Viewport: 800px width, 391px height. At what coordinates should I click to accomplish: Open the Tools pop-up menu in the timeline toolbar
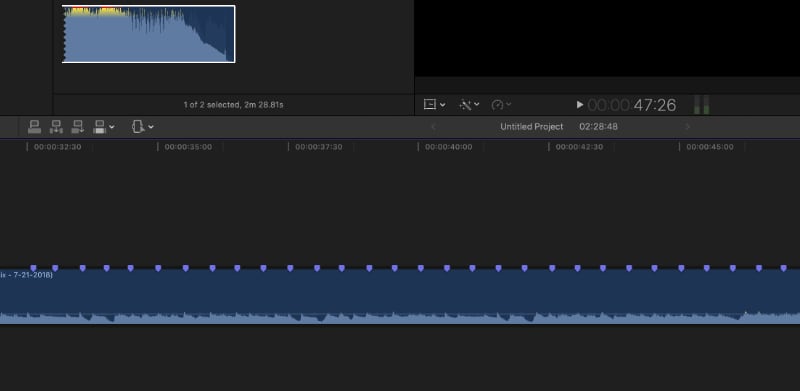click(142, 127)
